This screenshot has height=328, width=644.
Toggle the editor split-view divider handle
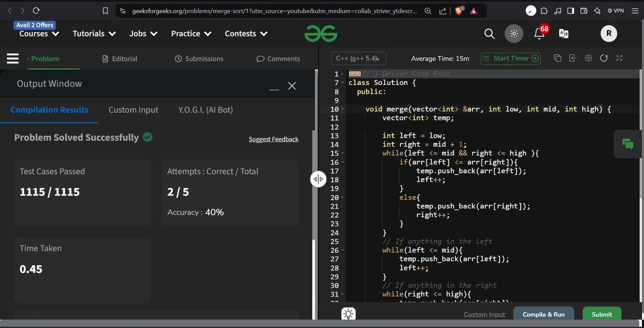click(318, 179)
